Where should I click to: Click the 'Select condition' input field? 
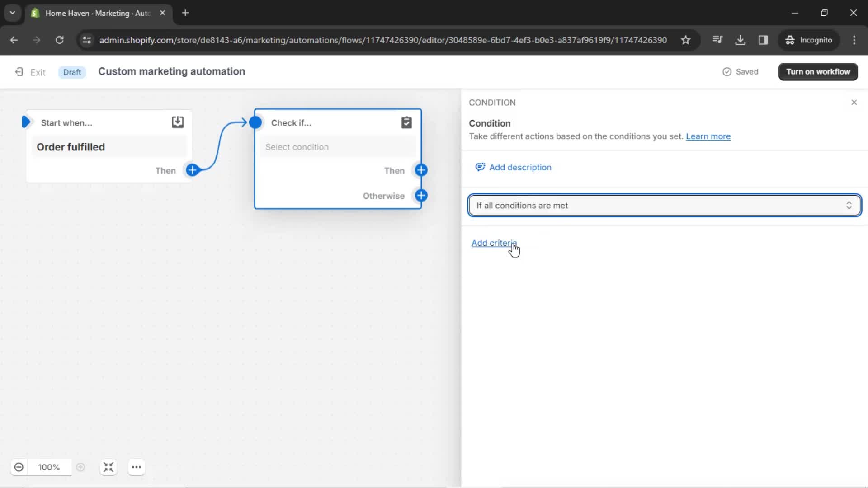tap(337, 147)
